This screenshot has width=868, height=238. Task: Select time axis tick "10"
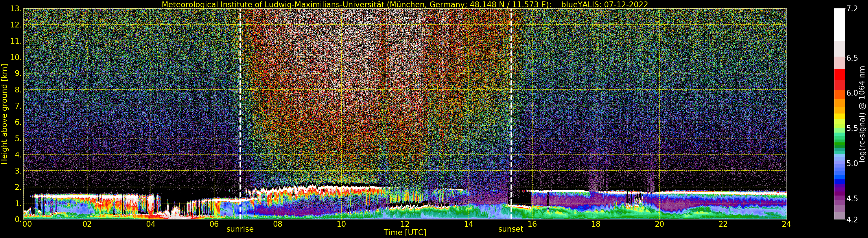(x=341, y=224)
